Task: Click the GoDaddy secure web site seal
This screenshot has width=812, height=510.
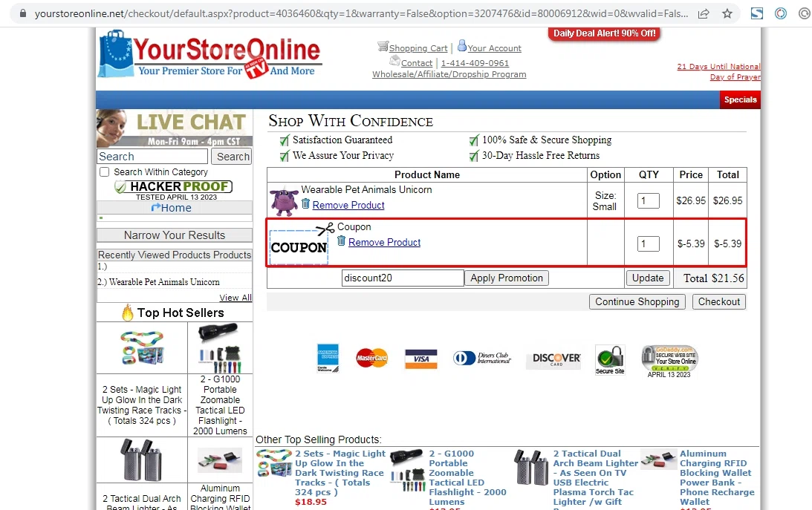Action: pos(669,362)
